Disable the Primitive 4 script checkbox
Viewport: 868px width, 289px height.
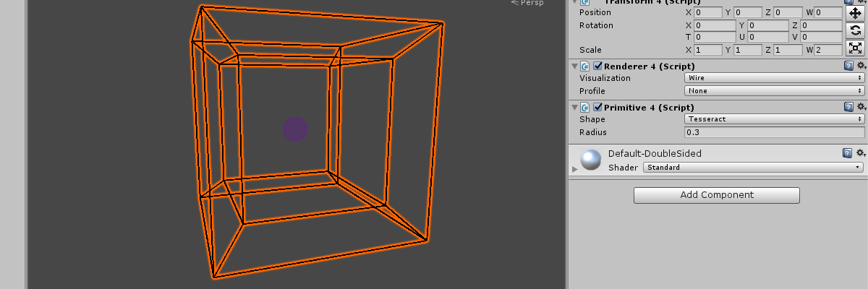[x=597, y=107]
